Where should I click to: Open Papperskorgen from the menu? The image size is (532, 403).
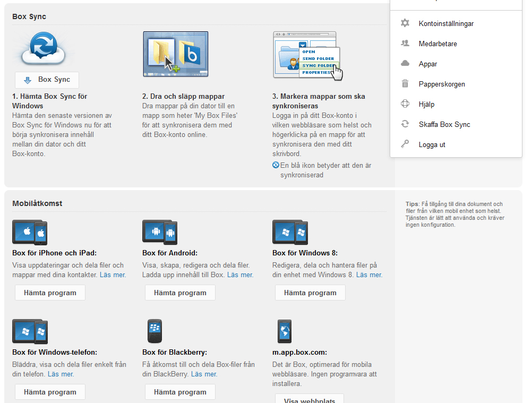[x=442, y=84]
